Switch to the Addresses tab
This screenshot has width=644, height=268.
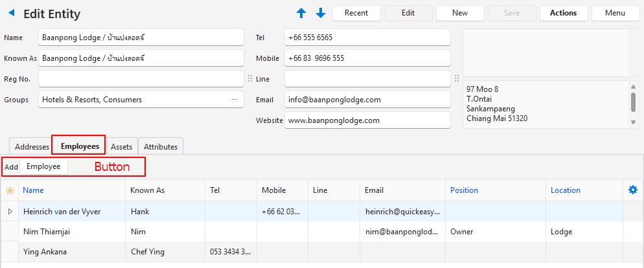[x=32, y=146]
